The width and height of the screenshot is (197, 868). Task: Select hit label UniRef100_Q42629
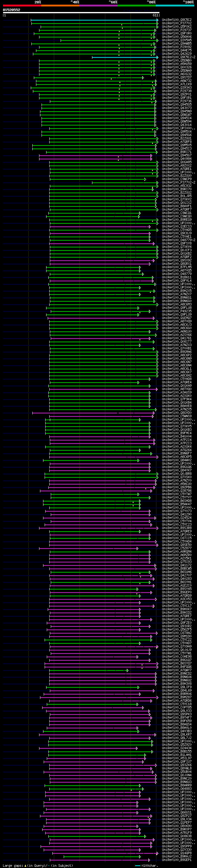coord(176,54)
